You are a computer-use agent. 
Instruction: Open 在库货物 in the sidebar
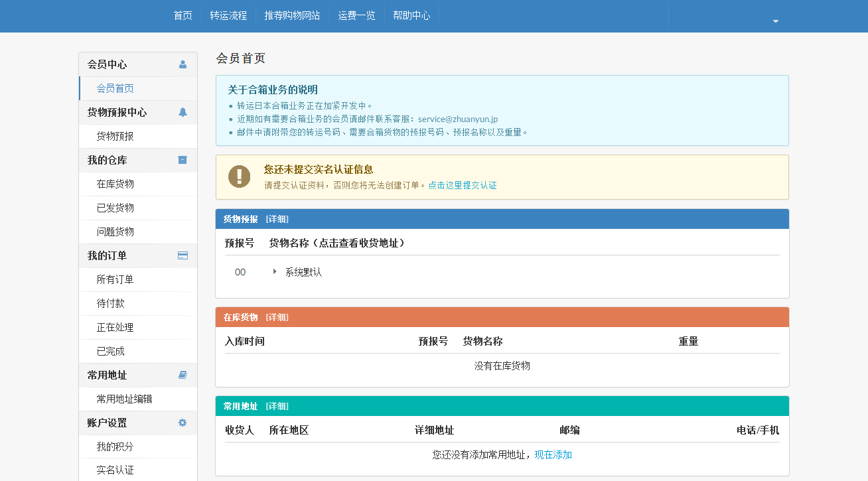pyautogui.click(x=138, y=184)
